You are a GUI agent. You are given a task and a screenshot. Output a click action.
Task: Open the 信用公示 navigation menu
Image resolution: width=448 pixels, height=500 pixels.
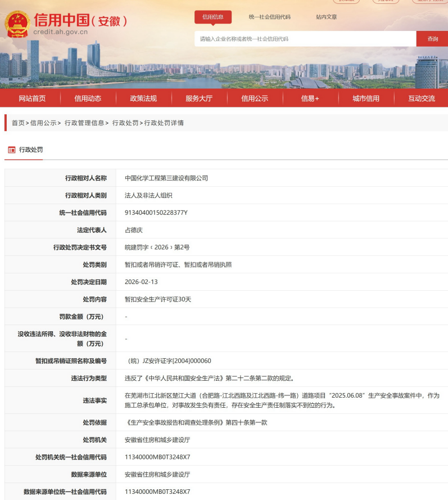pyautogui.click(x=255, y=98)
